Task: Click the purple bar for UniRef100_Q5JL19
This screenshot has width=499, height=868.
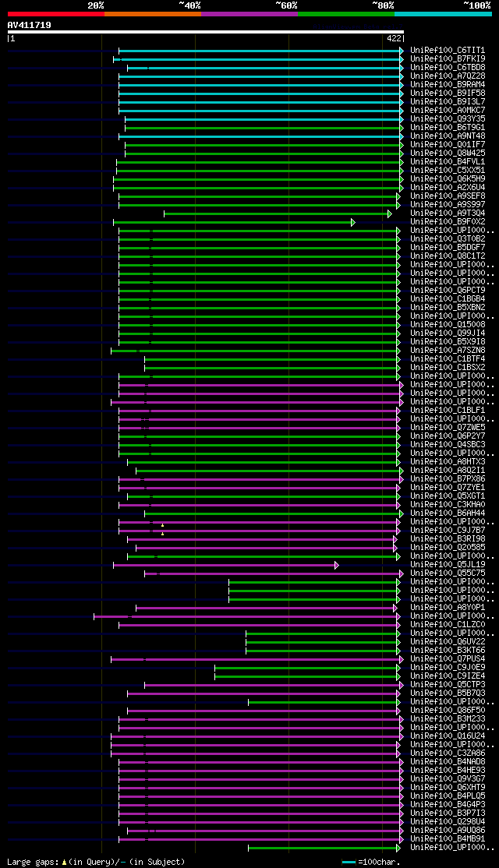Action: (x=225, y=565)
